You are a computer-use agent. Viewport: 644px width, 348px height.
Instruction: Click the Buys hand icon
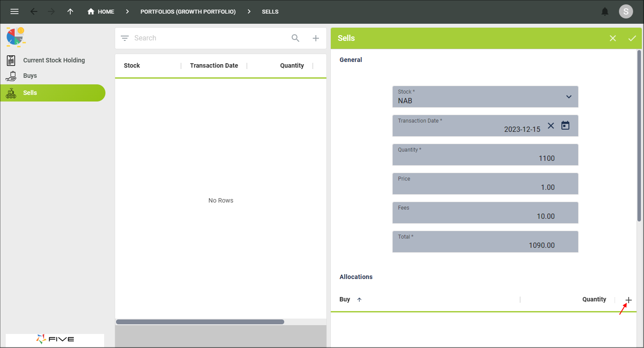coord(11,76)
